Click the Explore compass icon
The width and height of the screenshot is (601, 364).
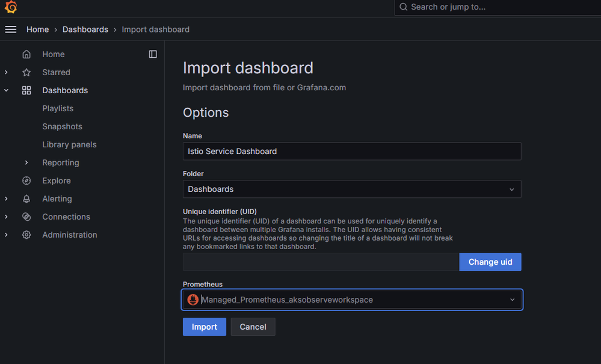click(26, 180)
